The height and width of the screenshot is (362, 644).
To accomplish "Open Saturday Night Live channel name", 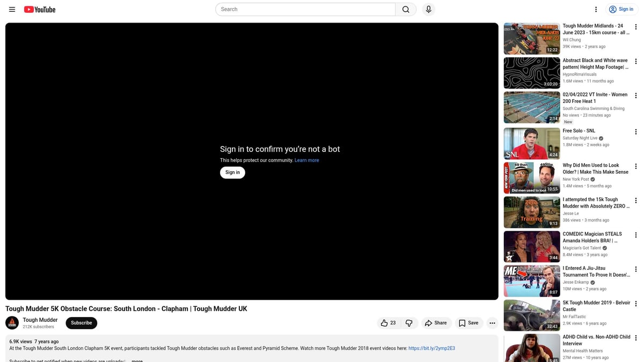I will tap(580, 138).
